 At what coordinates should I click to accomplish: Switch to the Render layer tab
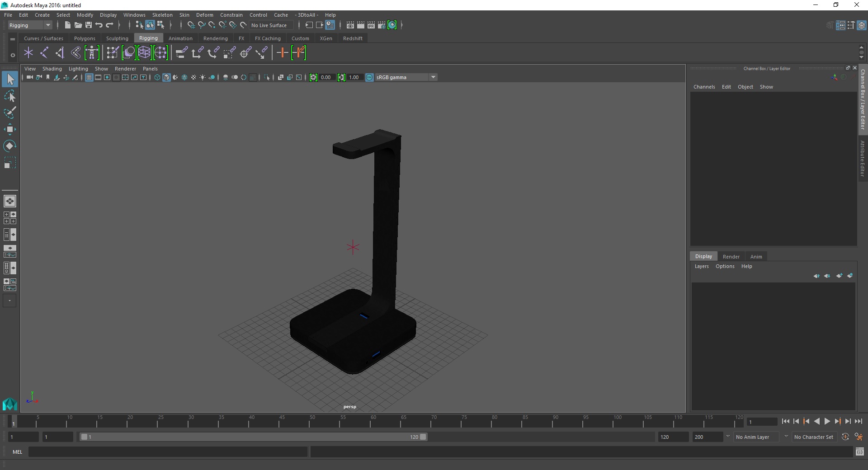click(731, 257)
